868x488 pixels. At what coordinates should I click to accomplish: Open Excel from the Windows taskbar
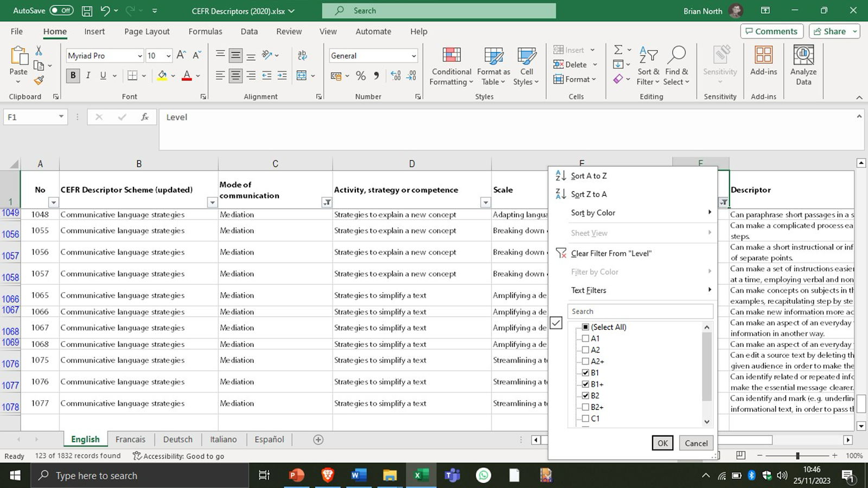point(420,476)
